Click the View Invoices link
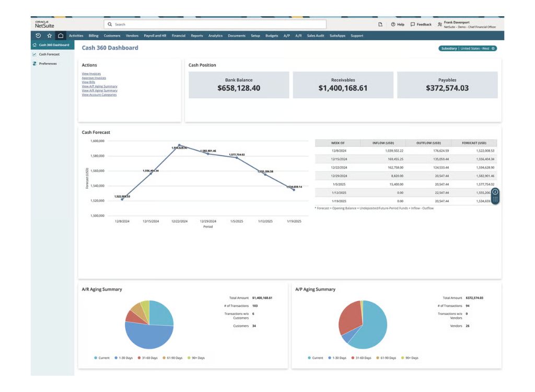Image resolution: width=535 pixels, height=392 pixels. point(91,74)
